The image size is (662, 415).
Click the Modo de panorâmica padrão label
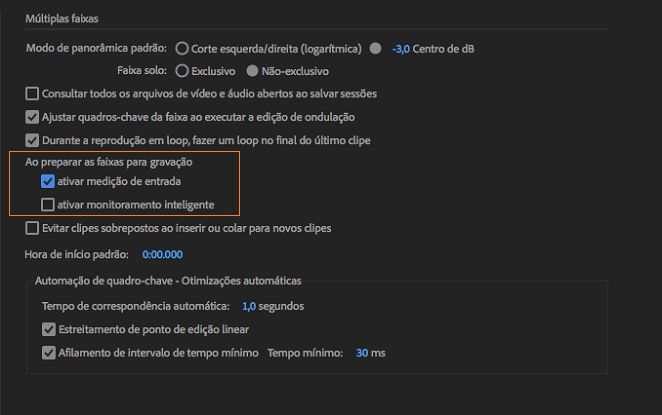pos(96,48)
